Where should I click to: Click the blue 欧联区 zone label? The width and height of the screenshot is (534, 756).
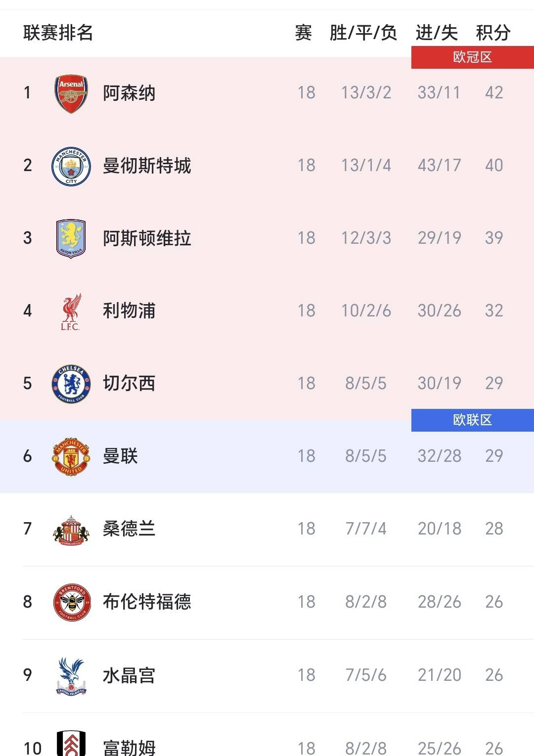(472, 420)
